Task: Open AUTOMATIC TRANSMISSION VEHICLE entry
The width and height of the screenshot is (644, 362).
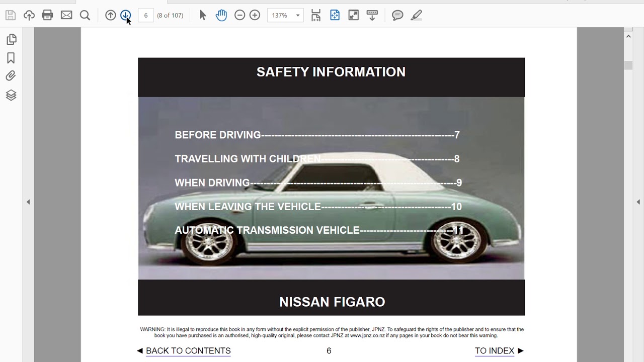Action: [319, 230]
